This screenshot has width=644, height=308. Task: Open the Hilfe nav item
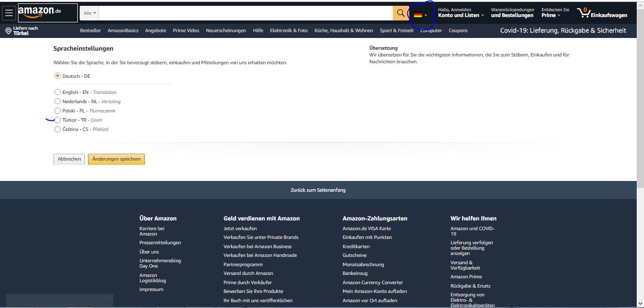[258, 31]
